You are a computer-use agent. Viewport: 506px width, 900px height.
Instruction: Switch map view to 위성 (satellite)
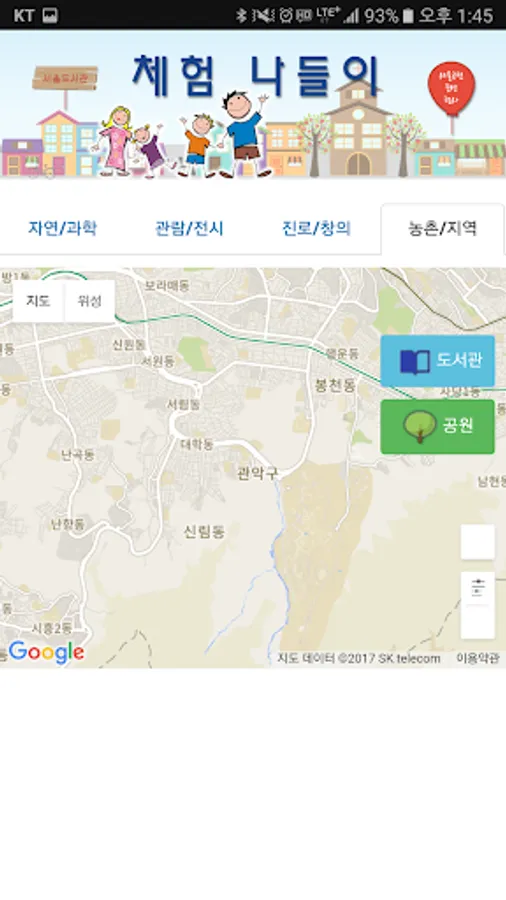click(x=89, y=301)
